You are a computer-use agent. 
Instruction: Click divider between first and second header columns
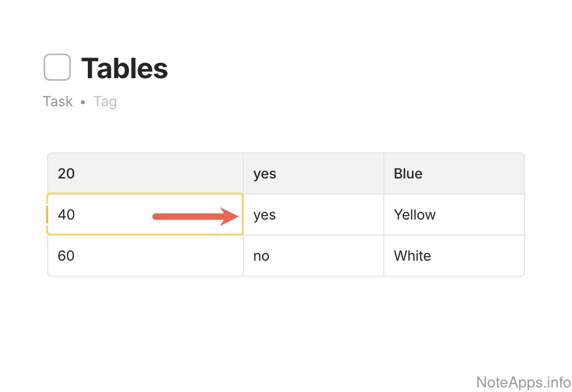(x=243, y=173)
